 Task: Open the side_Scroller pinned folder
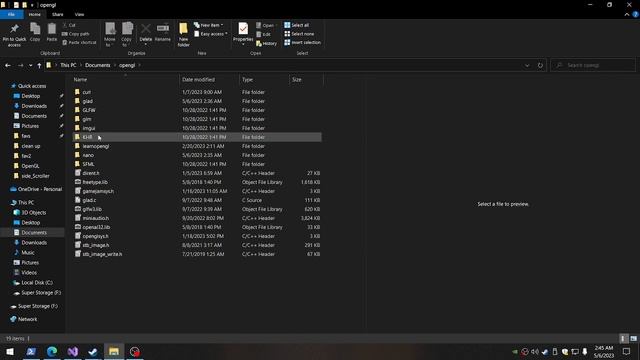coord(35,176)
